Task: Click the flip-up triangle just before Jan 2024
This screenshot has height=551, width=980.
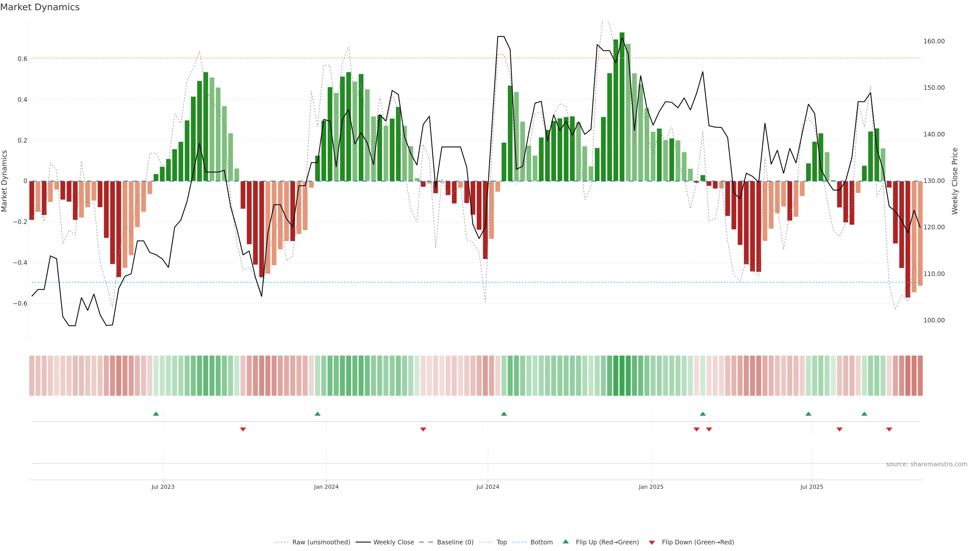Action: pos(318,414)
